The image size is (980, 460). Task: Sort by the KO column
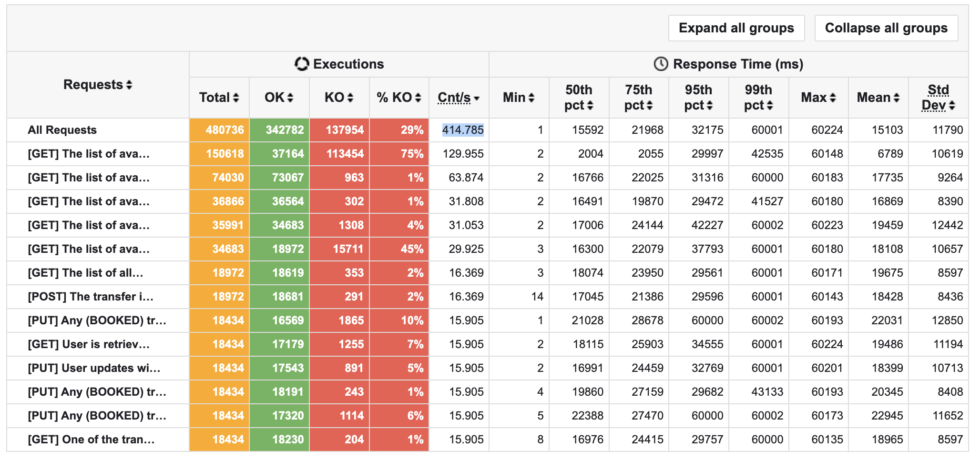tap(339, 98)
